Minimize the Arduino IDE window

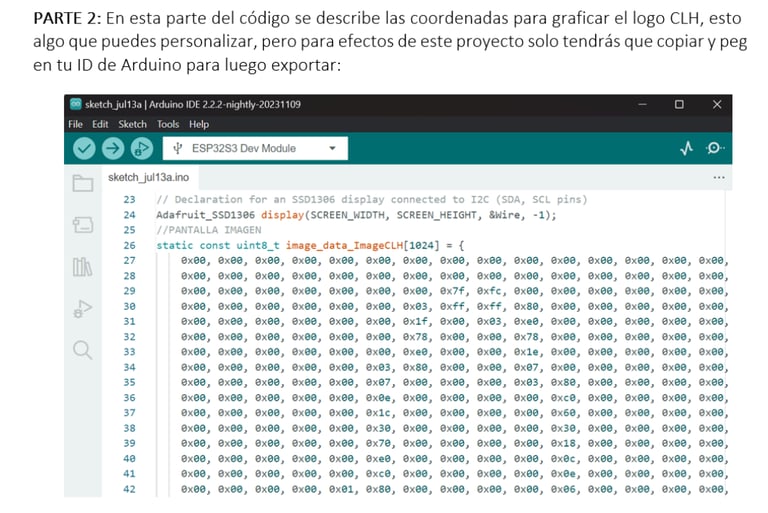[x=642, y=104]
